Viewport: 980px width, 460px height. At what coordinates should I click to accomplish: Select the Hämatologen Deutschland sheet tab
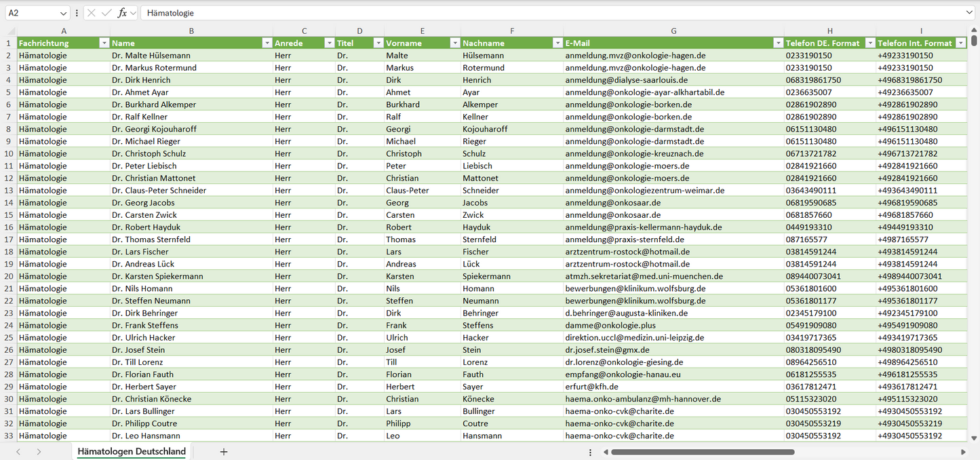coord(132,452)
